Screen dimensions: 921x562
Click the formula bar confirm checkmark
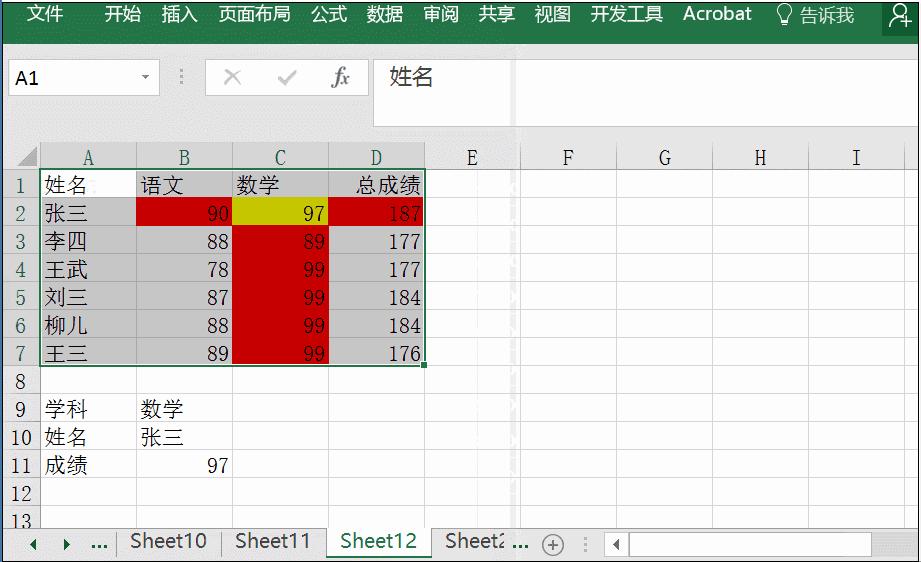[x=287, y=77]
